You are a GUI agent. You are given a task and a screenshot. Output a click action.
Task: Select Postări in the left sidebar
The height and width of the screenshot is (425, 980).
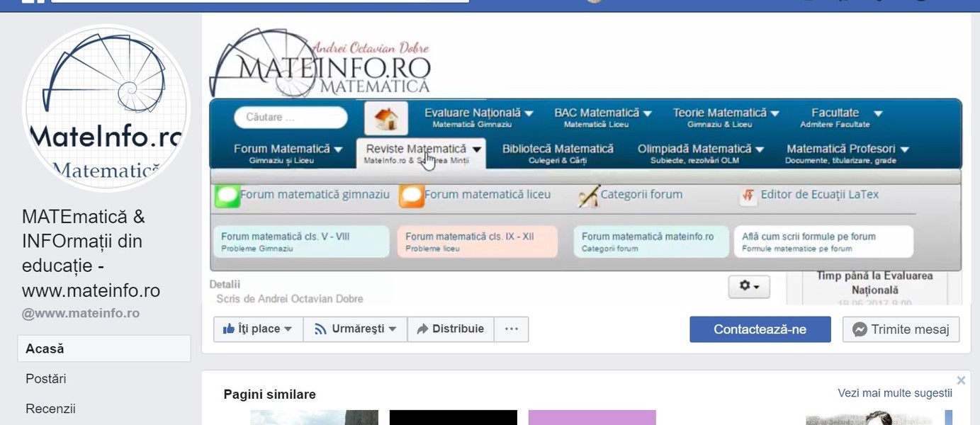tap(46, 379)
